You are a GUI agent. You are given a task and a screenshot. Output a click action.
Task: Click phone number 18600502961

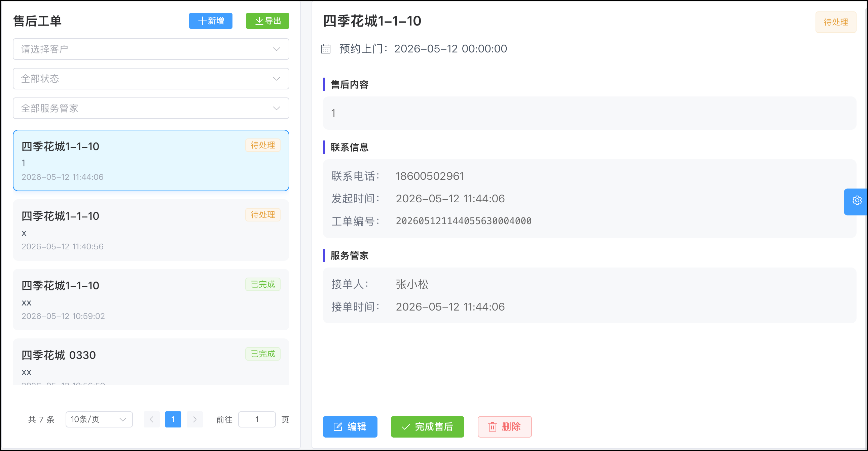430,176
